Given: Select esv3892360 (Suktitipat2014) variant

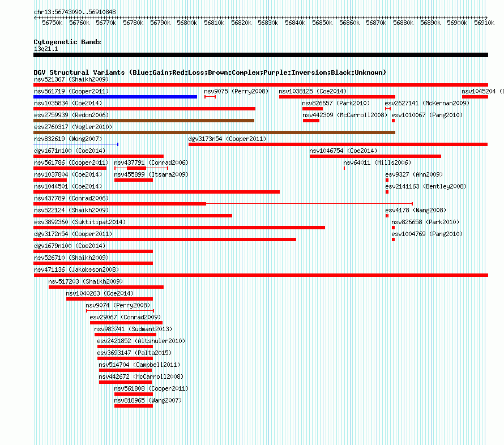Looking at the screenshot, I should point(80,222).
